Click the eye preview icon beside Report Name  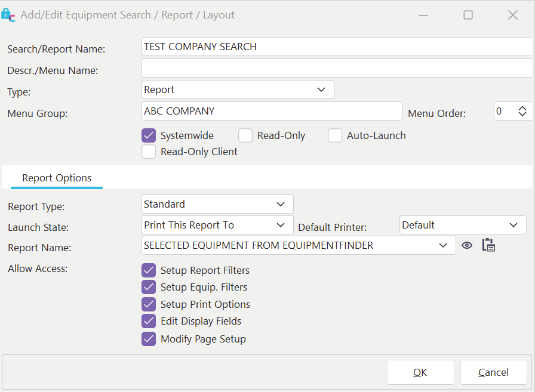pos(467,245)
